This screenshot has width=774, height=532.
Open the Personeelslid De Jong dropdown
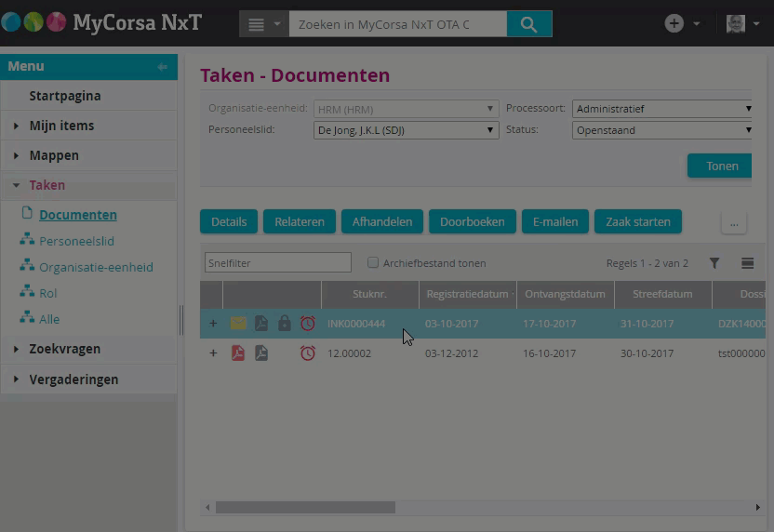pos(406,130)
